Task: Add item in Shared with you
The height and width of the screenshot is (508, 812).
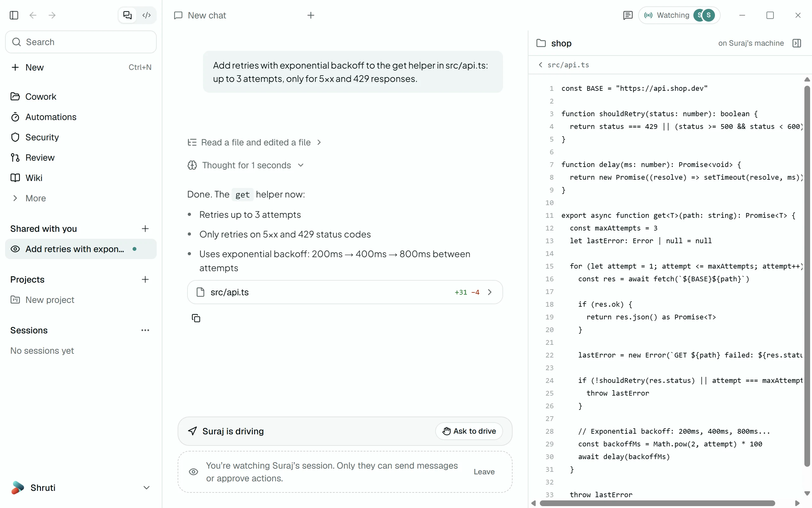Action: 145,229
